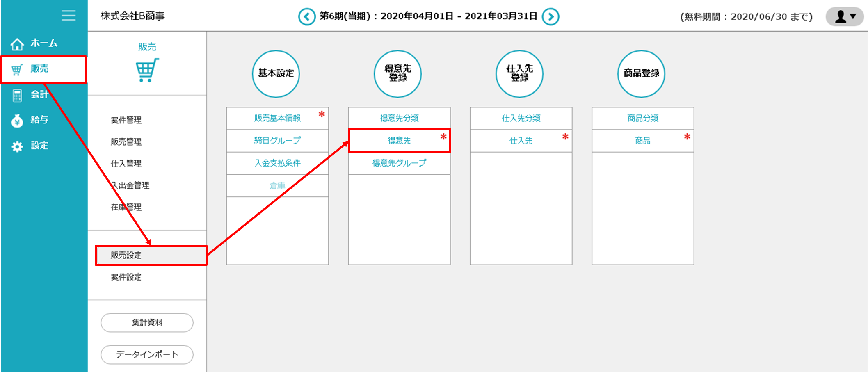Image resolution: width=868 pixels, height=372 pixels.
Task: Click the large shopping cart icon
Action: 147,70
